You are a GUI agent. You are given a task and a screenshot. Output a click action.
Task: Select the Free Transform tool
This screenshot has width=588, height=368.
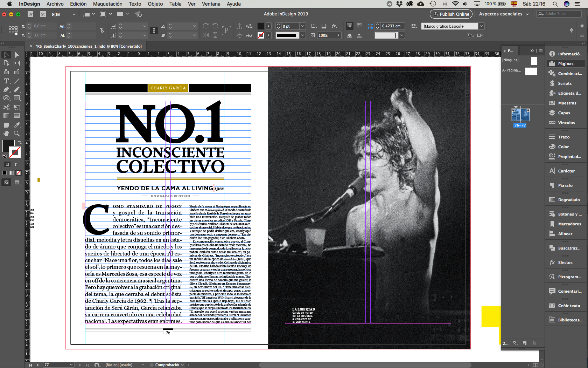click(x=17, y=107)
